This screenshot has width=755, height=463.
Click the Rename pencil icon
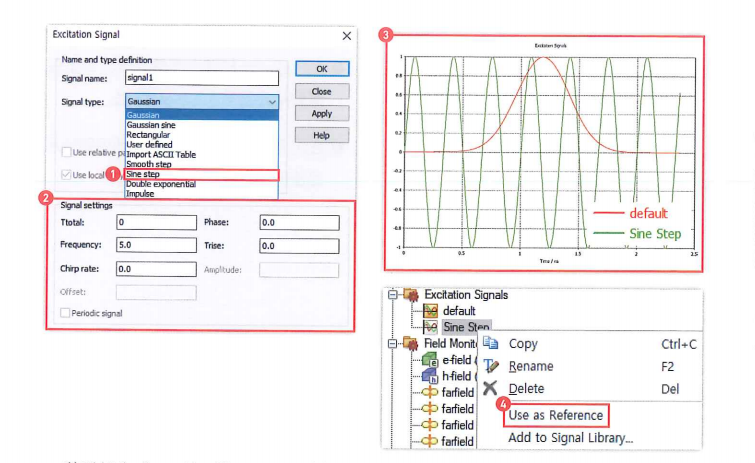(491, 366)
